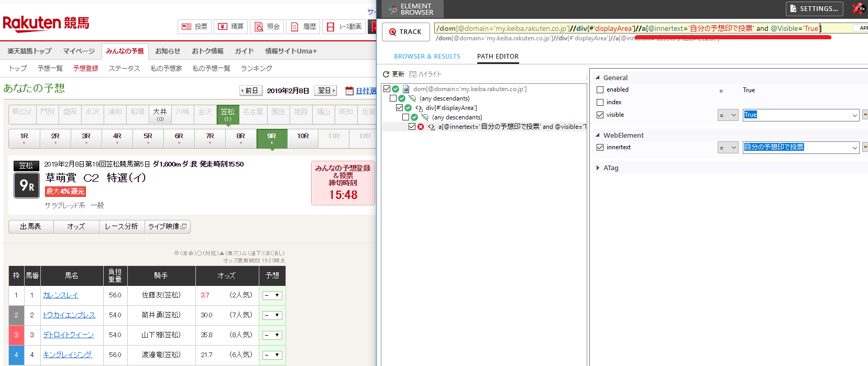Viewport: 868px width, 366px height.
Task: Select the 大井 racecourse tab
Action: coord(160,115)
